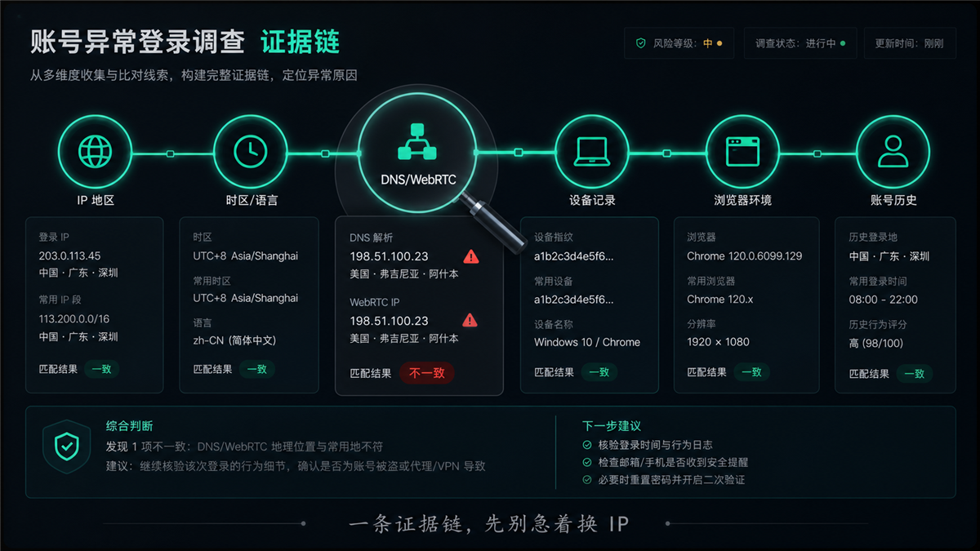Click the 更新时间：刚刚 badge
The width and height of the screenshot is (980, 551).
[909, 43]
